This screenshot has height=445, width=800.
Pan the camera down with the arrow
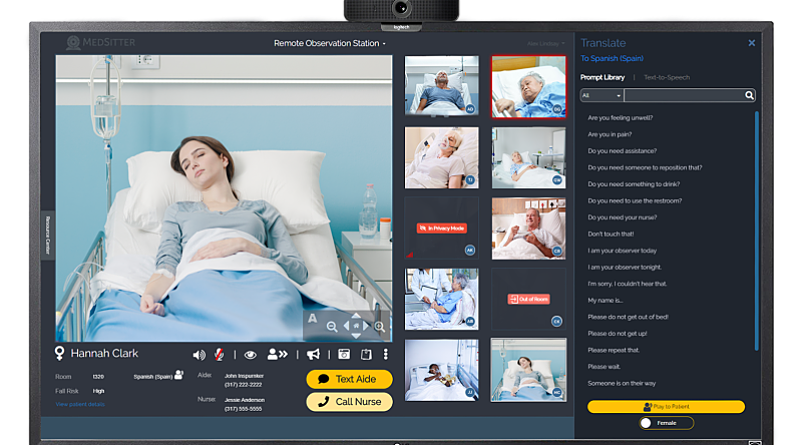pyautogui.click(x=356, y=336)
